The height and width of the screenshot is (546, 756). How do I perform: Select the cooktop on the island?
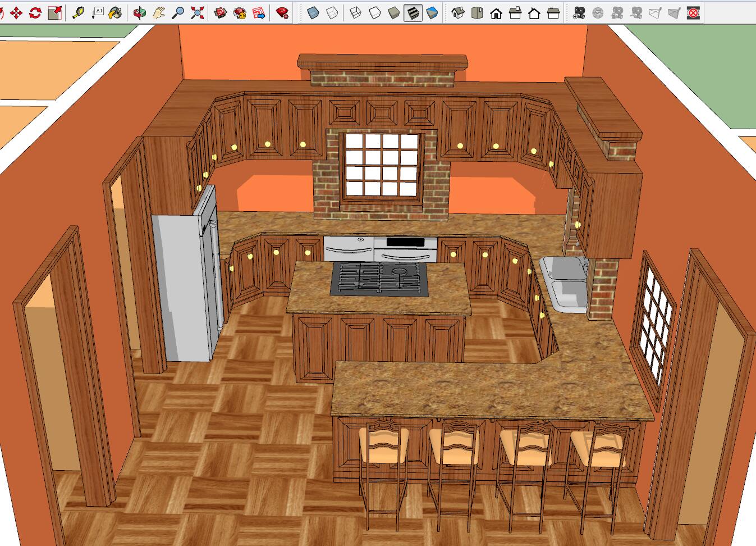point(380,279)
